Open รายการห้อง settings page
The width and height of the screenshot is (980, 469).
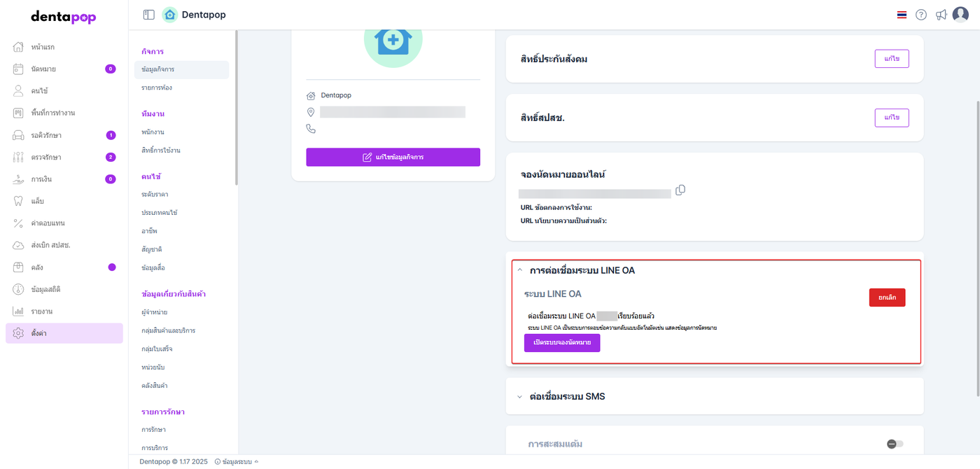click(x=157, y=88)
